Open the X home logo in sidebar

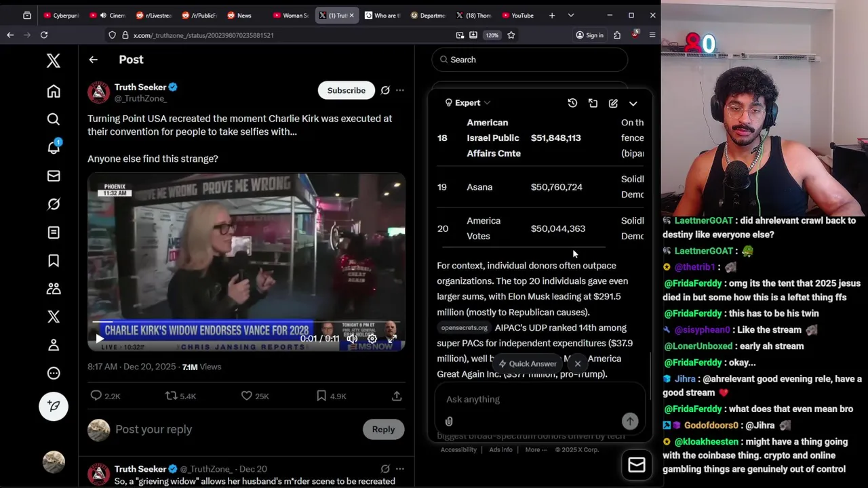(54, 60)
